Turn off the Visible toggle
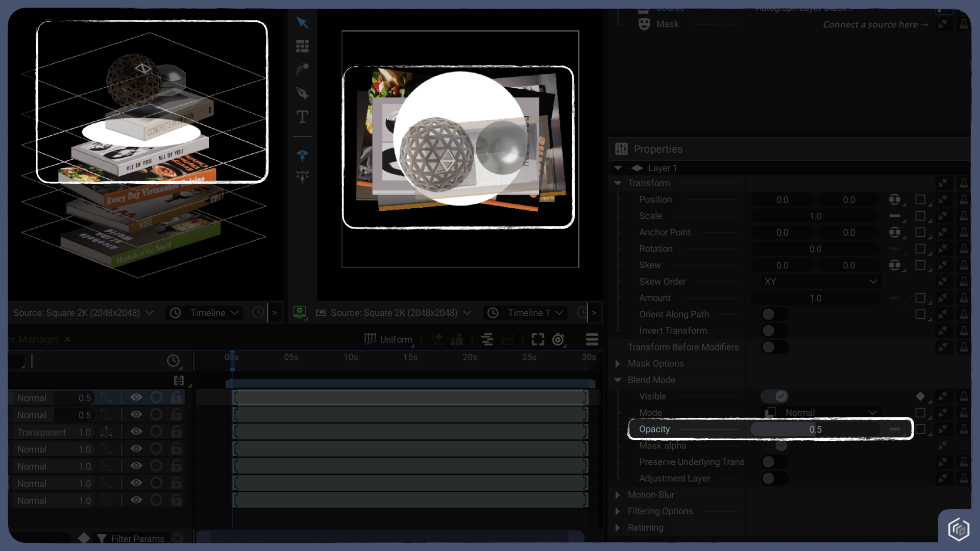This screenshot has height=551, width=980. 774,396
